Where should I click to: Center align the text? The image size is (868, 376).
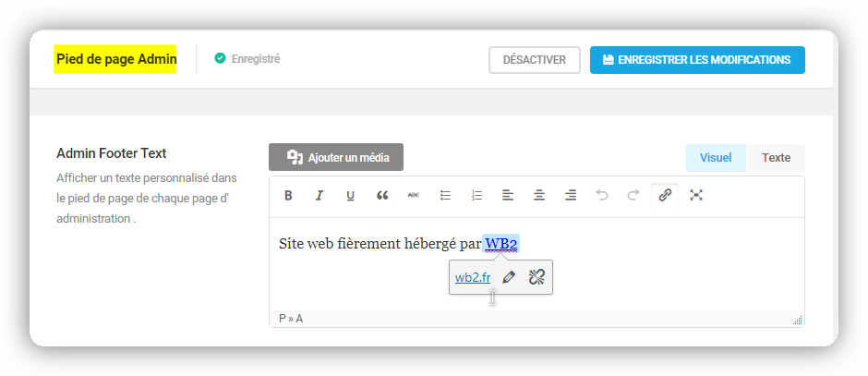(539, 196)
